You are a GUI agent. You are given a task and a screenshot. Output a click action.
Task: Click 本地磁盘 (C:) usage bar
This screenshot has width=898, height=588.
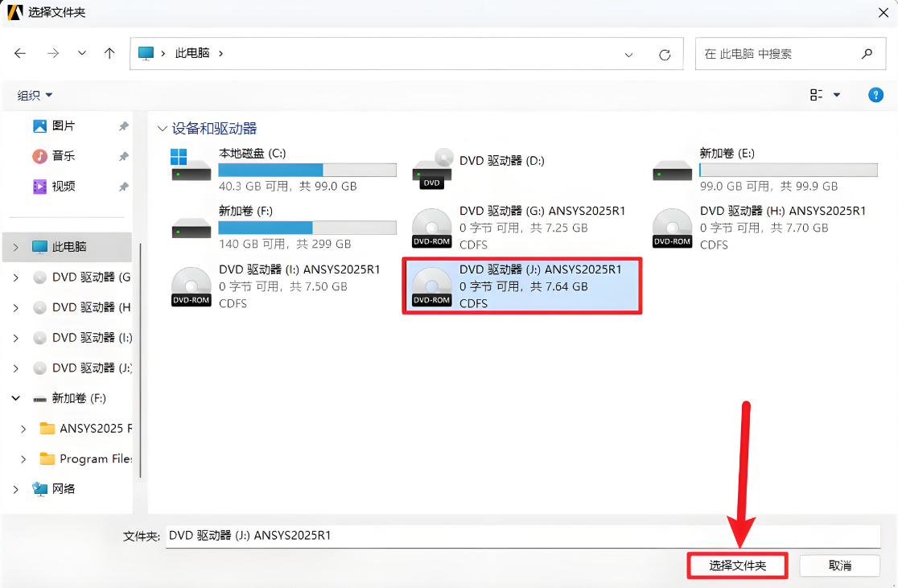(x=307, y=170)
